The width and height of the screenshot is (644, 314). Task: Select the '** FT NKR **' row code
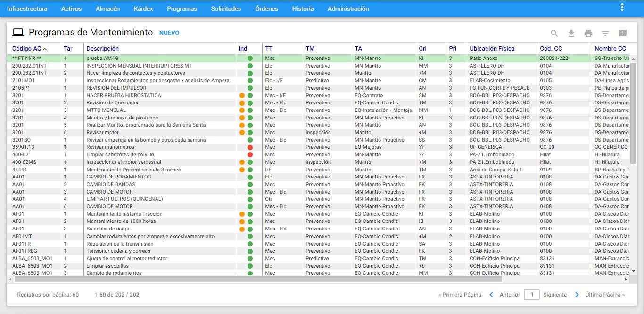[27, 59]
